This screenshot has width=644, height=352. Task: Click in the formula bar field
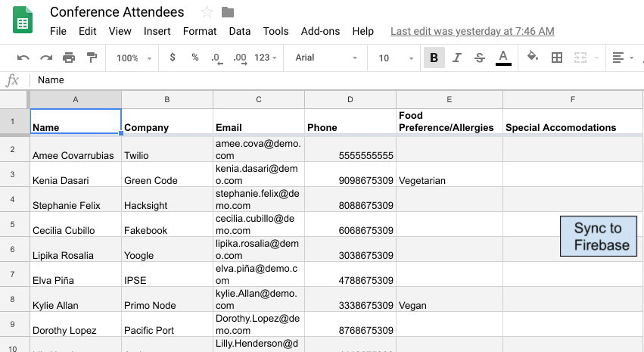click(303, 79)
